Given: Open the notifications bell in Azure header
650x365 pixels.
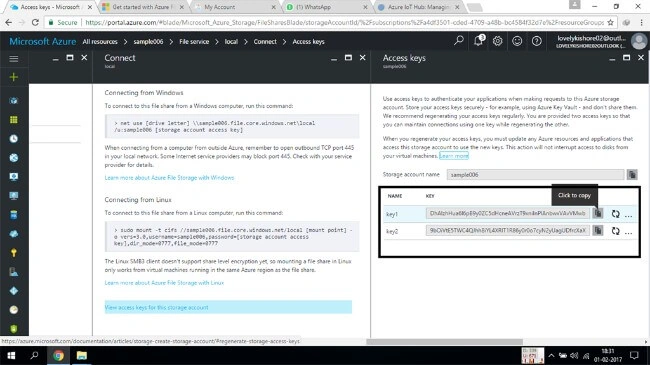Looking at the screenshot, I should (478, 41).
